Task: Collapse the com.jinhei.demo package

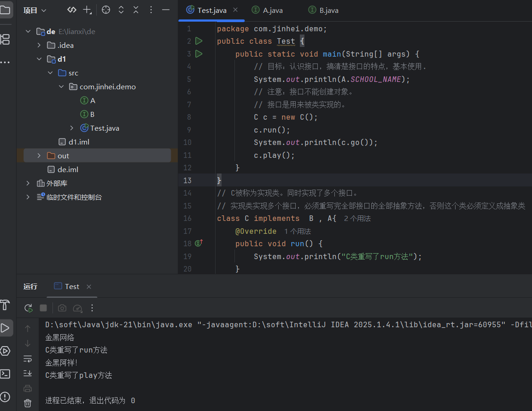Action: 61,87
